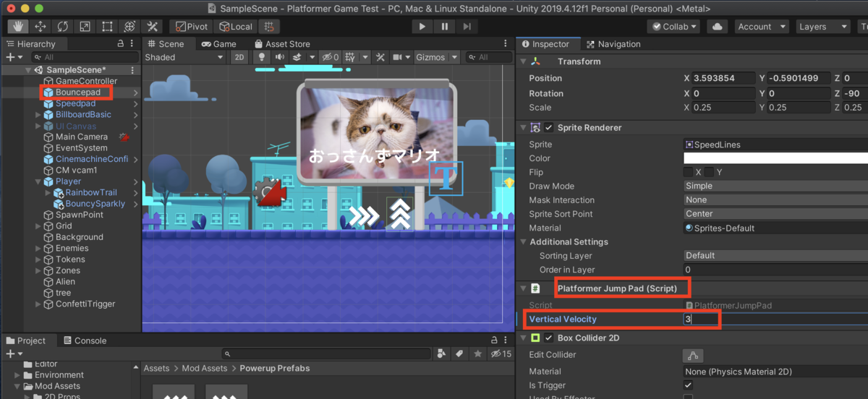Step one frame forward
This screenshot has height=399, width=868.
click(x=467, y=27)
